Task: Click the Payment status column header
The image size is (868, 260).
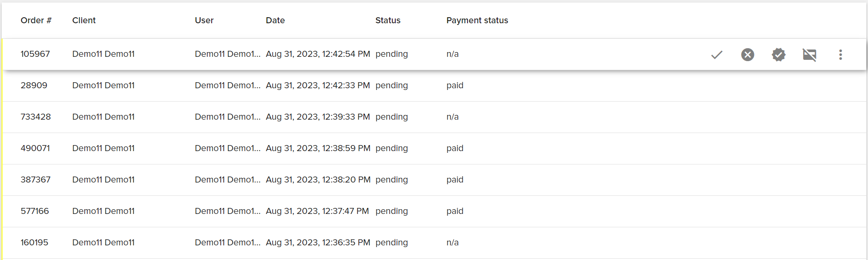Action: pos(477,20)
